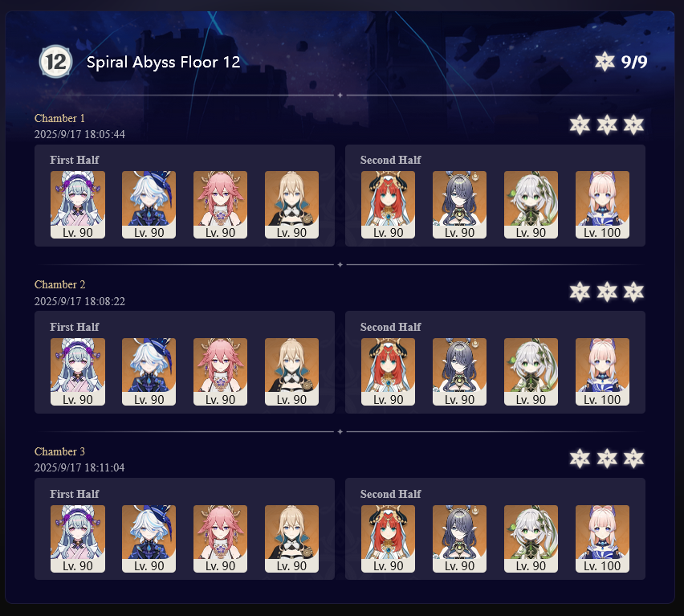This screenshot has height=616, width=684.
Task: Select Chamber 1 first-half pink-haired fox character
Action: [x=220, y=205]
